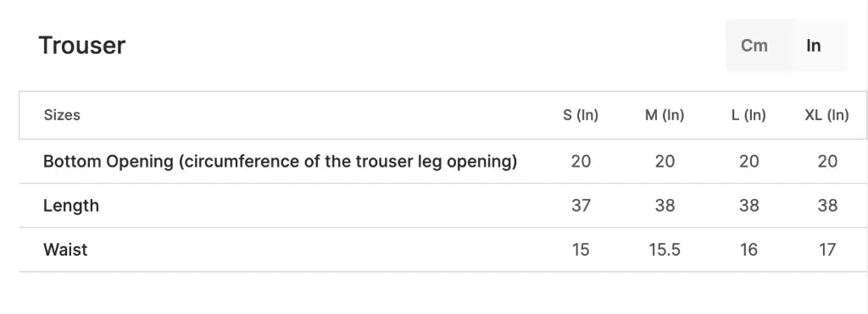Click the Waist value 15.5 for M
The image size is (868, 314).
point(665,250)
